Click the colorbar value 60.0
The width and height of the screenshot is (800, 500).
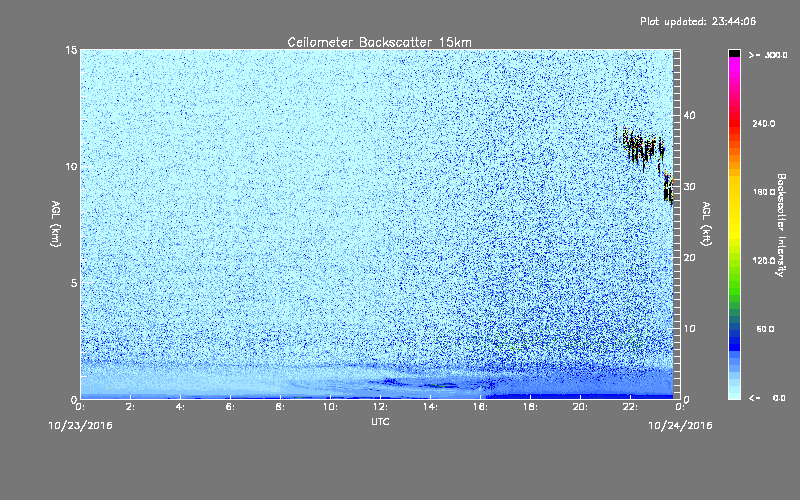click(x=765, y=329)
